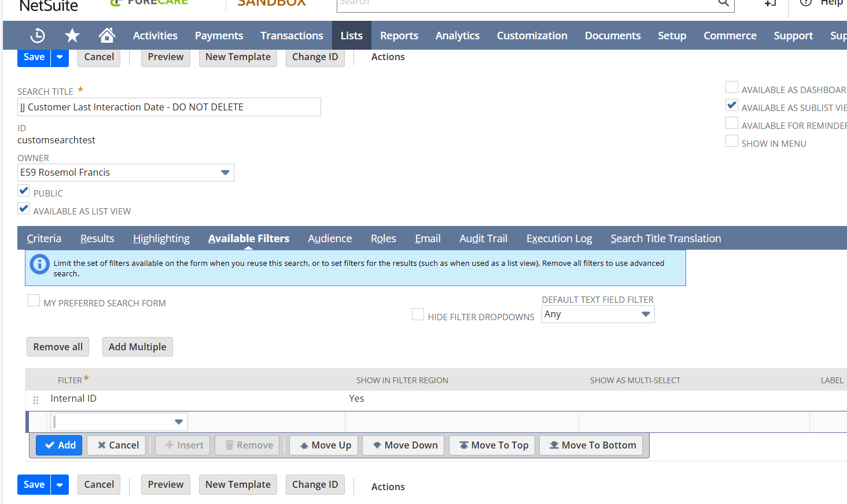Open the Default Text Field Filter dropdown

point(646,314)
